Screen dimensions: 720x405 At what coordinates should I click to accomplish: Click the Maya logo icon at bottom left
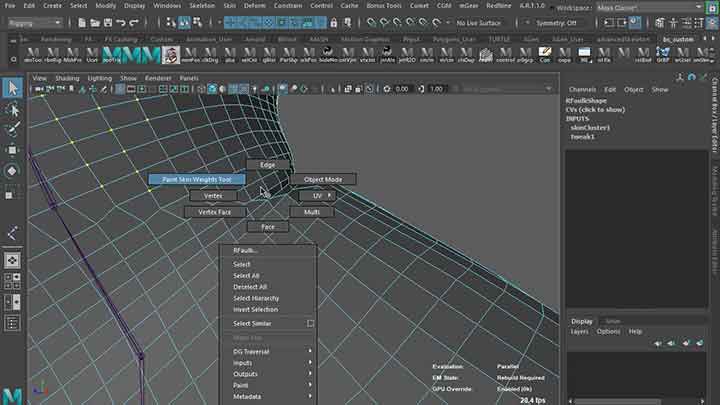[10, 394]
